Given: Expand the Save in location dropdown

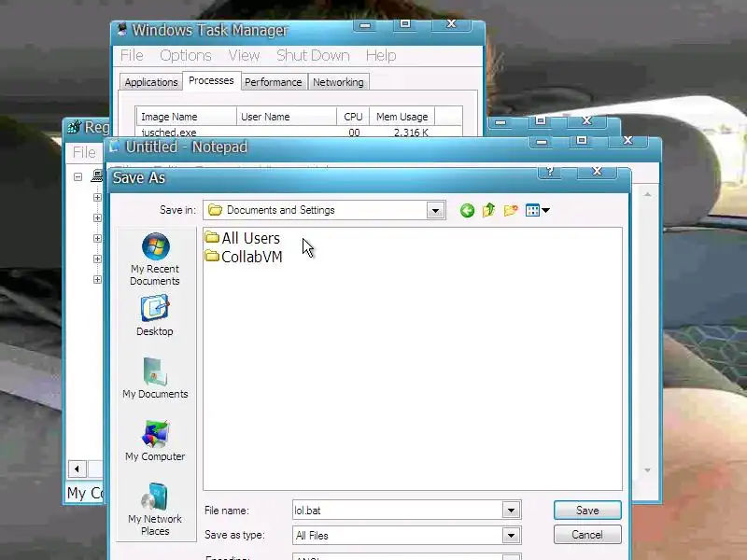Looking at the screenshot, I should pyautogui.click(x=435, y=210).
